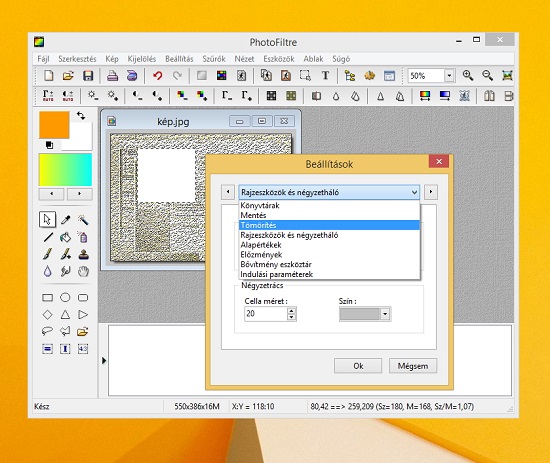Swap foreground and background colors arrow
The height and width of the screenshot is (463, 550).
81,115
